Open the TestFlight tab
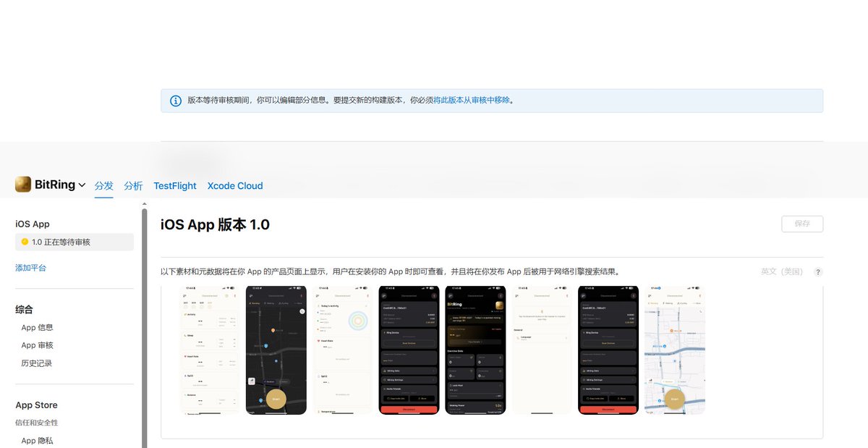The height and width of the screenshot is (448, 868). pos(175,186)
